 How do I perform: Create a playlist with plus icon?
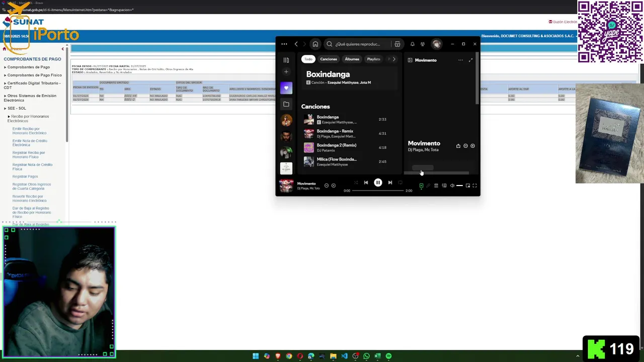(x=286, y=72)
